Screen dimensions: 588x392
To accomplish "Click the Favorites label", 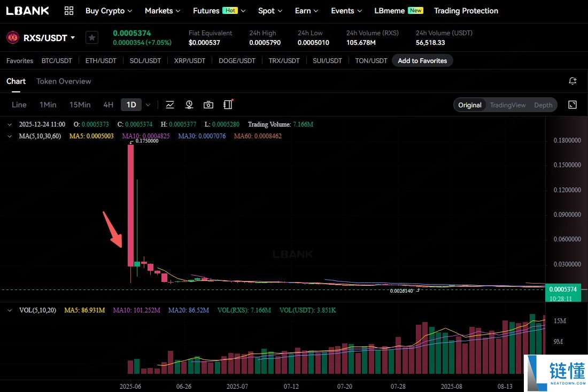I will click(19, 61).
